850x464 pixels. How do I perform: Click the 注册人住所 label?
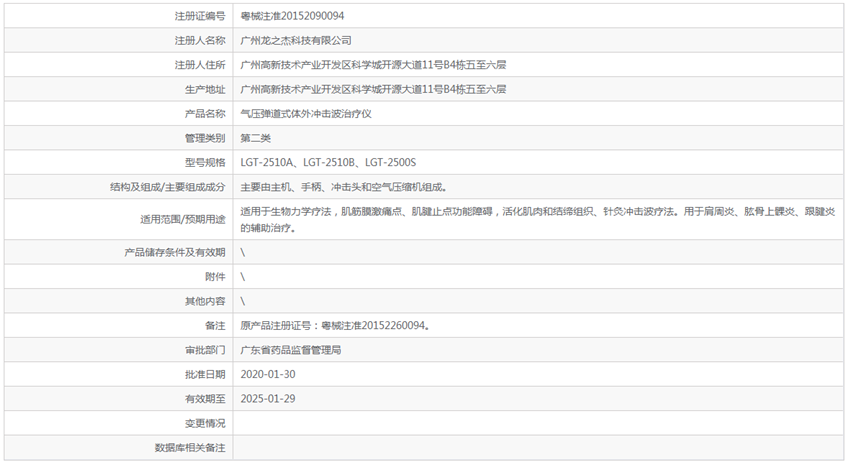(199, 65)
